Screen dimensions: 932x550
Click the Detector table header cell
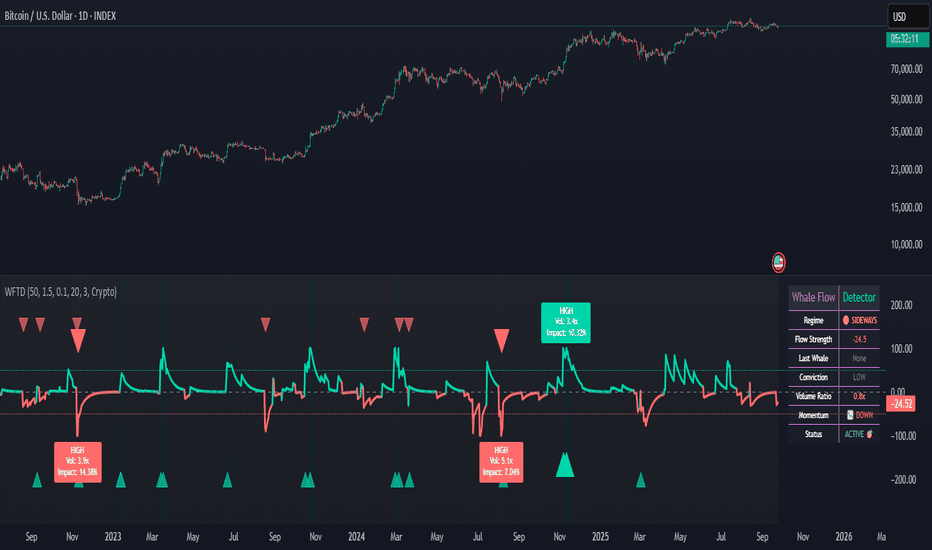click(858, 297)
